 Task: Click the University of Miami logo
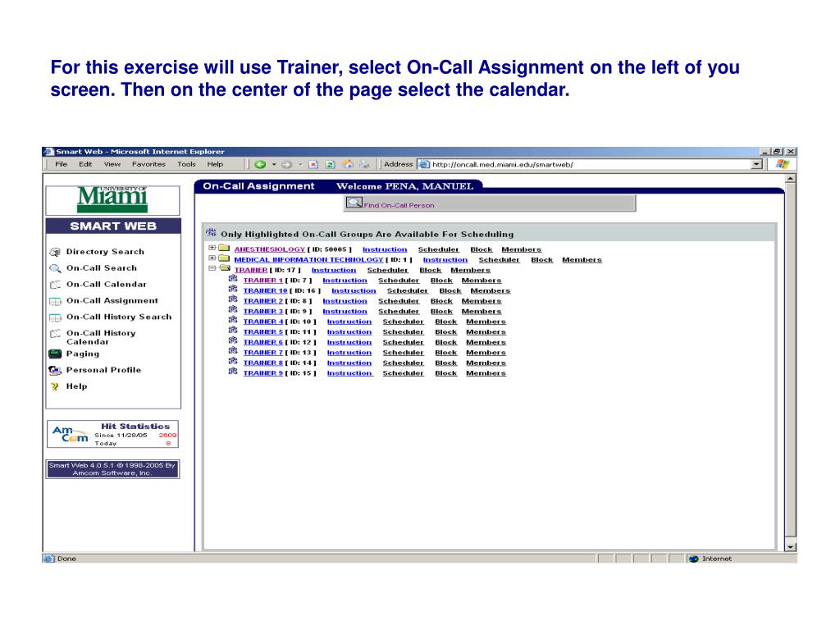(112, 200)
